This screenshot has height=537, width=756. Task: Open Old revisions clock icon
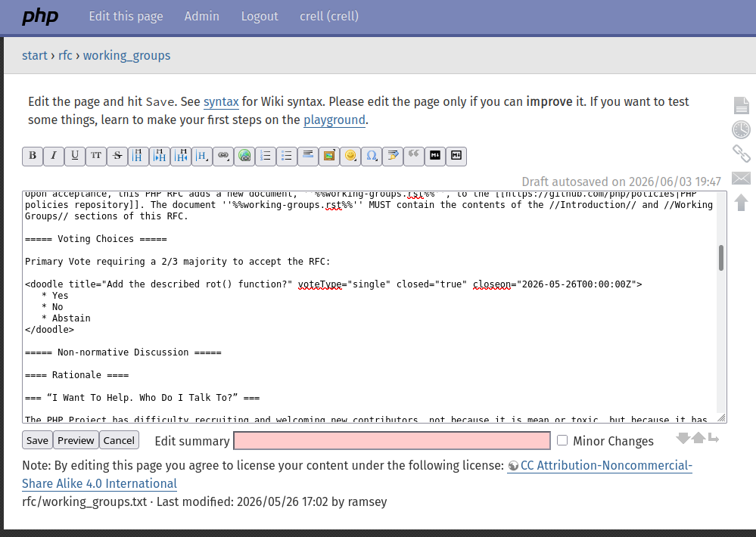click(x=741, y=129)
